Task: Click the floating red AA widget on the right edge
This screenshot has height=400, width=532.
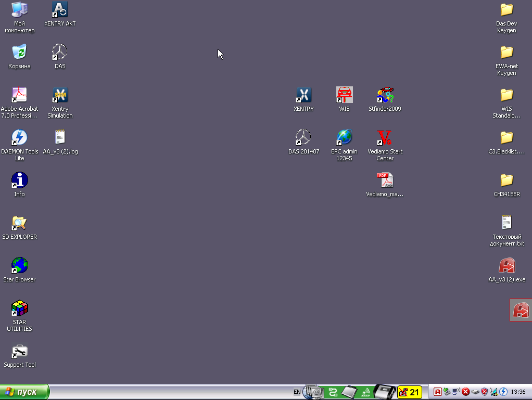Action: pos(521,310)
